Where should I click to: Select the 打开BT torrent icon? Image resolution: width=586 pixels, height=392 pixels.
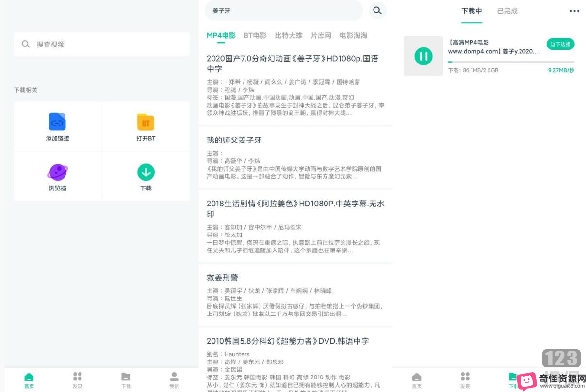146,122
